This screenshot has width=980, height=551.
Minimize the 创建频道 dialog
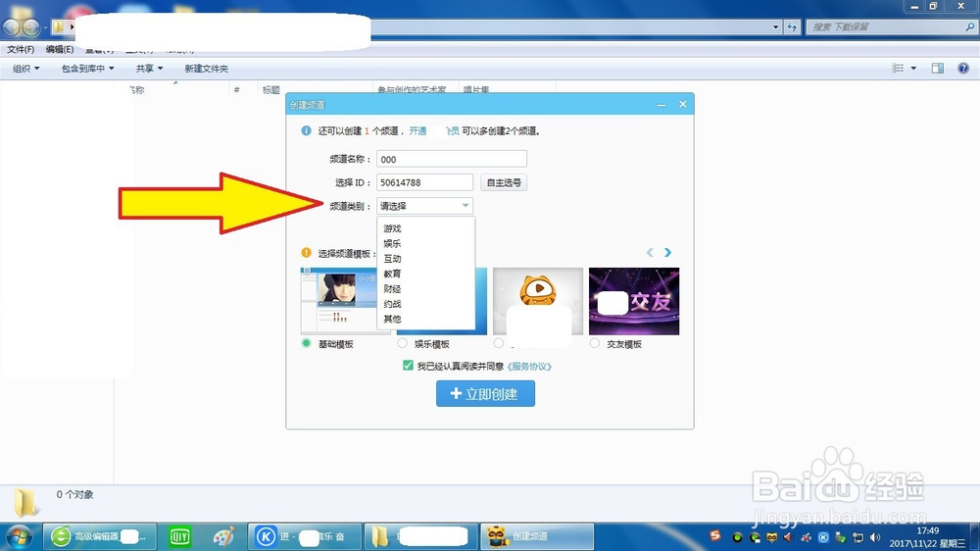click(x=661, y=105)
